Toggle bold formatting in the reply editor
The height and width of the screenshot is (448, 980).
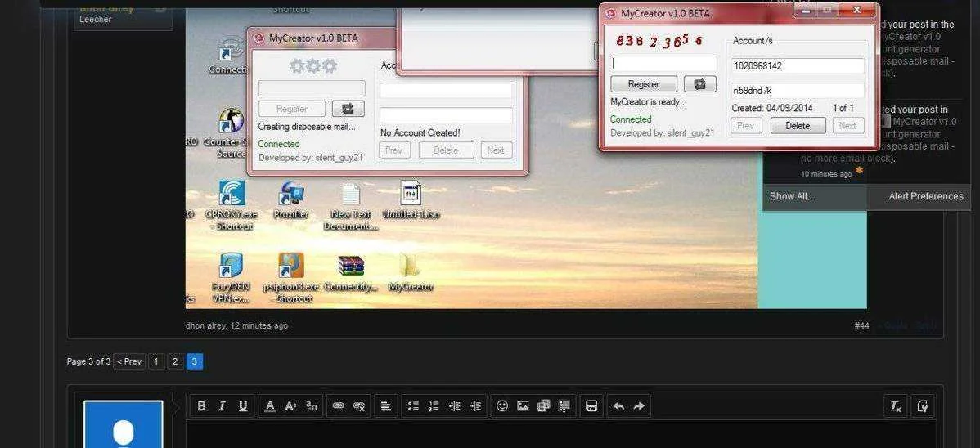[201, 406]
